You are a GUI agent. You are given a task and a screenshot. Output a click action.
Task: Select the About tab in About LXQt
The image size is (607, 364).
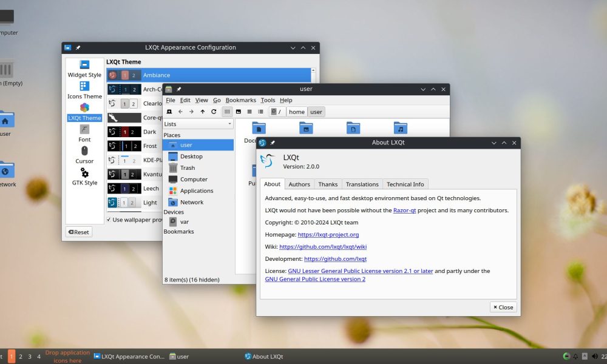(x=272, y=184)
